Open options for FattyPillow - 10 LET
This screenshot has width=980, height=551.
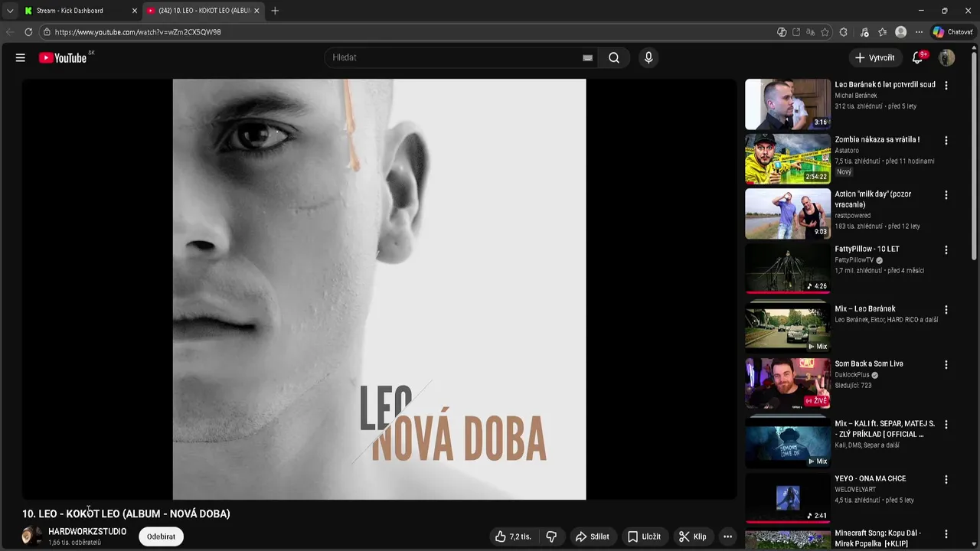pyautogui.click(x=946, y=250)
